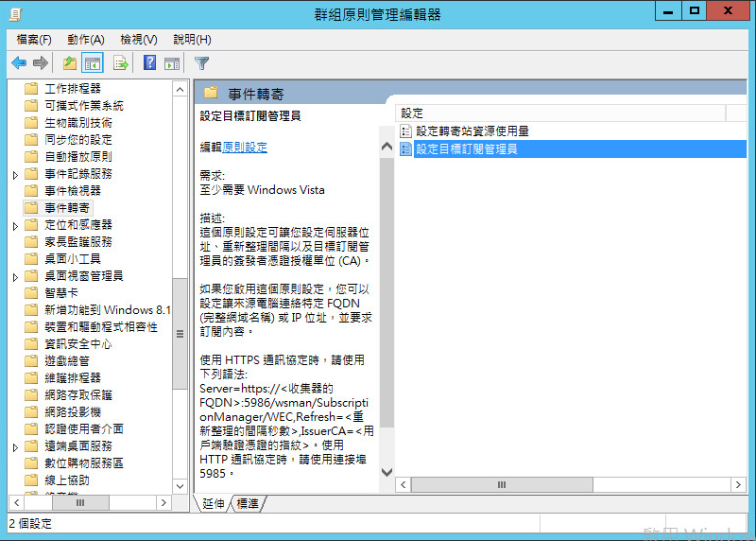The height and width of the screenshot is (541, 756).
Task: Click the Forward arrow toolbar icon
Action: 41,62
